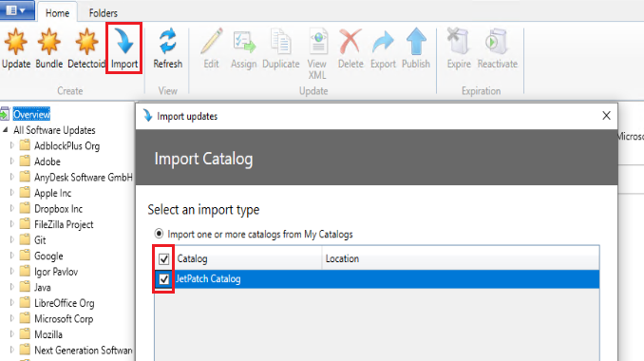Expand the LibreOffice Org folder

pyautogui.click(x=12, y=303)
